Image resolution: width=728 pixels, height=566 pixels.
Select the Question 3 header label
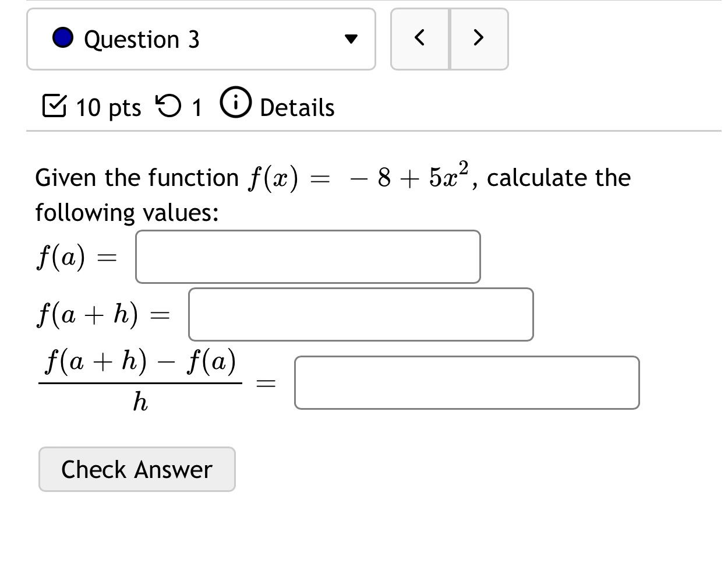point(141,39)
